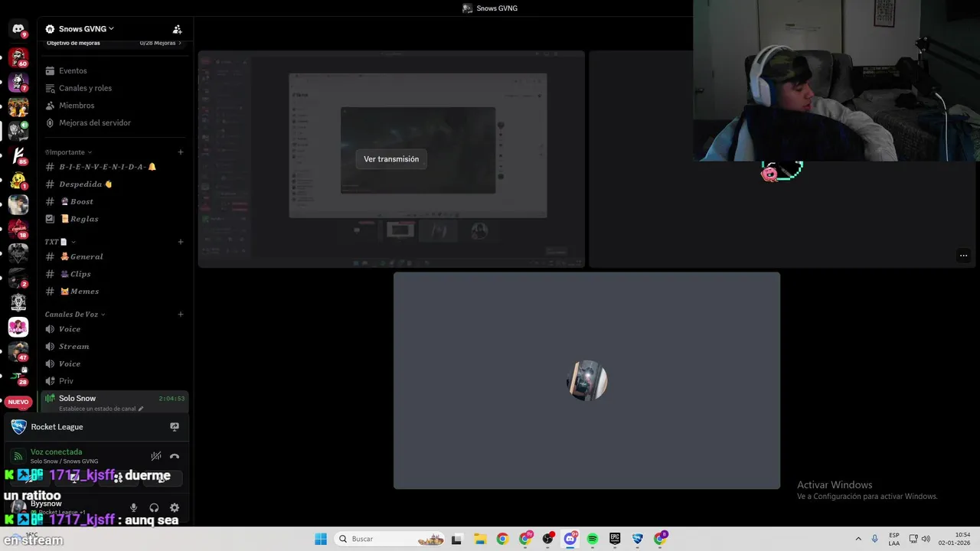Click the Rocket League game icon
This screenshot has height=551, width=980.
pos(18,427)
